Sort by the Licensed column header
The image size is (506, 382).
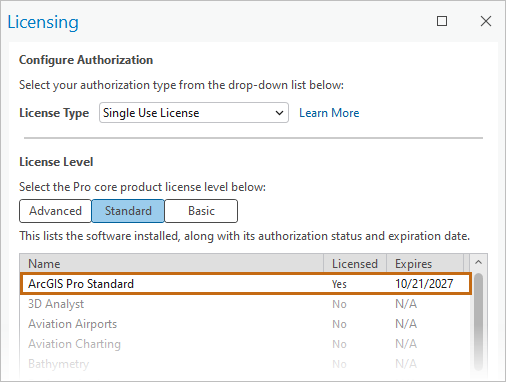click(x=355, y=264)
